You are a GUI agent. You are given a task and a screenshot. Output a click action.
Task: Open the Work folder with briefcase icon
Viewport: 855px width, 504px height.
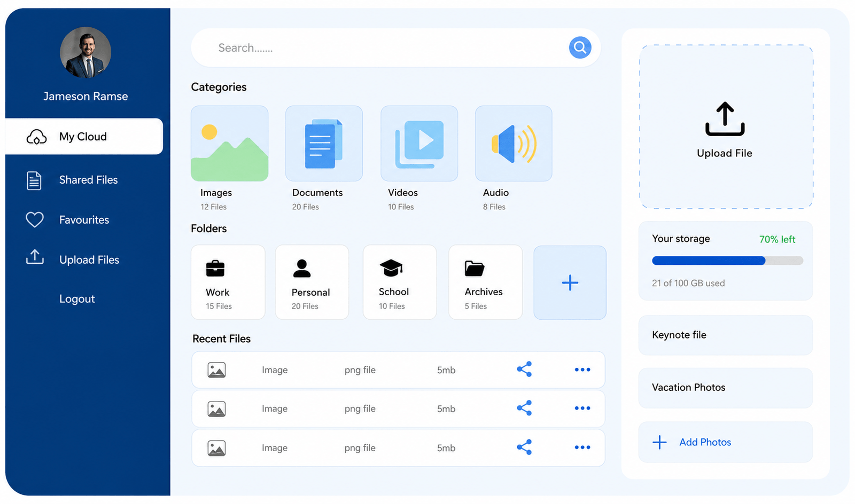point(228,282)
